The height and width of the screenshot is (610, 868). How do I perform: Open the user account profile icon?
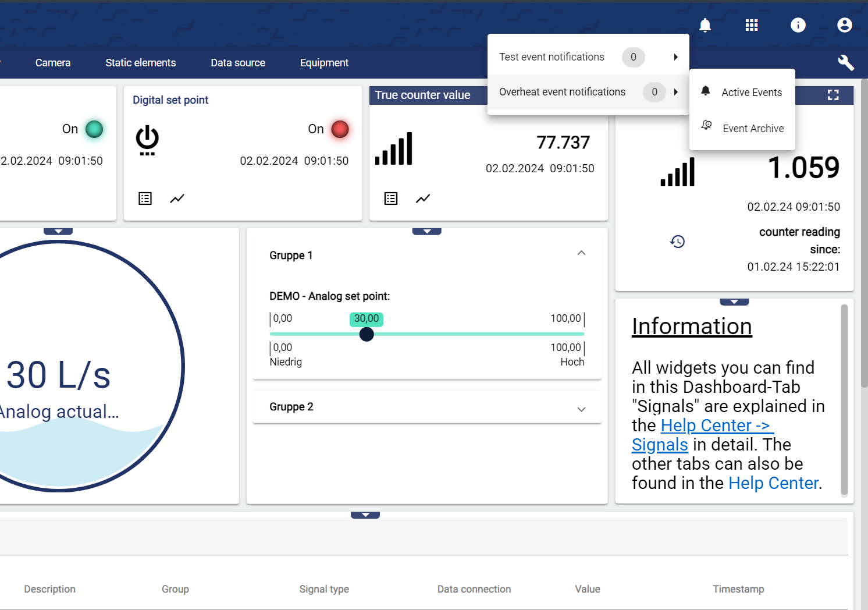(x=845, y=25)
